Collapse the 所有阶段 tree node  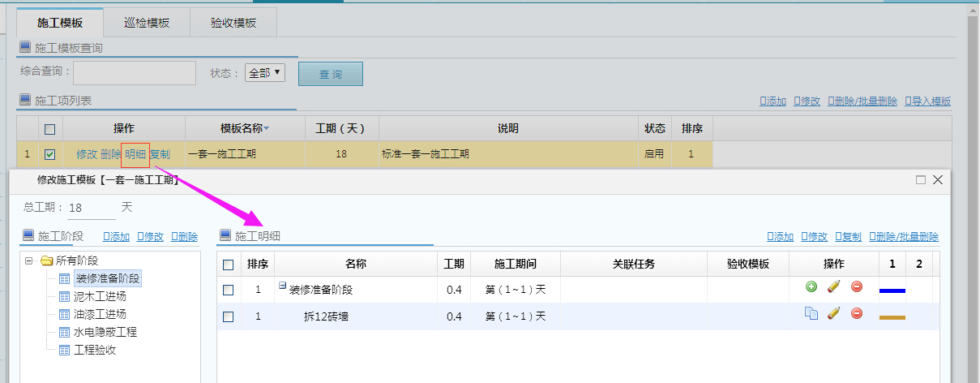[x=29, y=261]
